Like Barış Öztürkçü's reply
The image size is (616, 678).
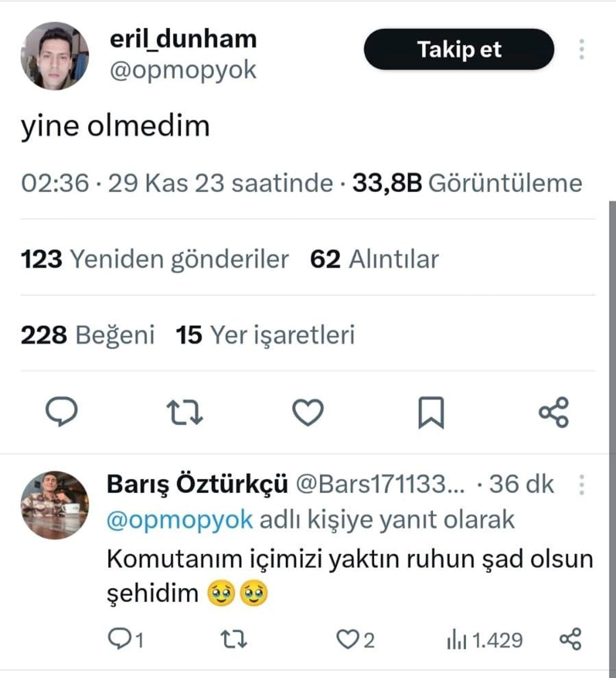345,639
